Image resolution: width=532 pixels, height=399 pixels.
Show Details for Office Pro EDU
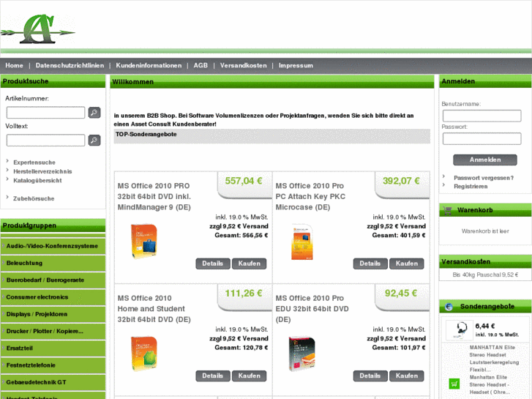(x=370, y=376)
